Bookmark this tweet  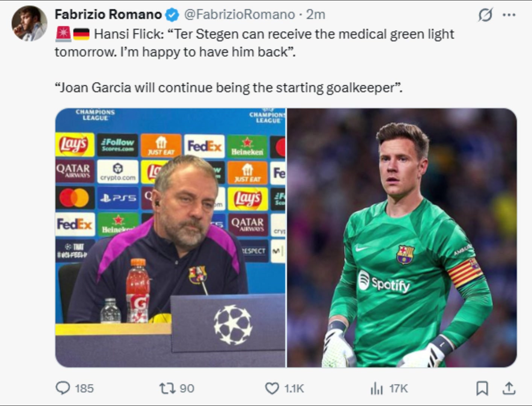[x=482, y=388]
